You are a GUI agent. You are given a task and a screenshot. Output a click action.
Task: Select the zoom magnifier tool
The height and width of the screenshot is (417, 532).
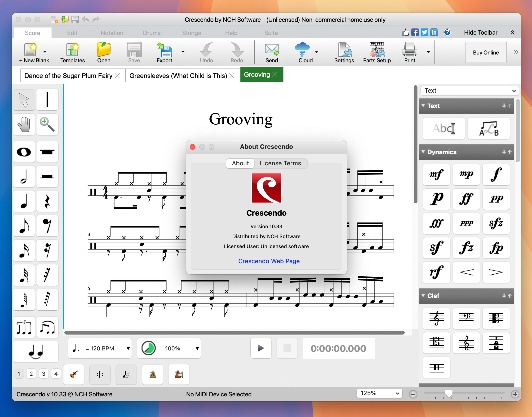pos(47,124)
